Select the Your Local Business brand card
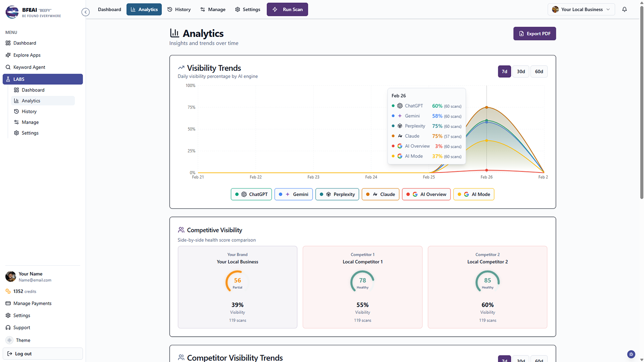Viewport: 644px width, 362px height. pos(237,287)
